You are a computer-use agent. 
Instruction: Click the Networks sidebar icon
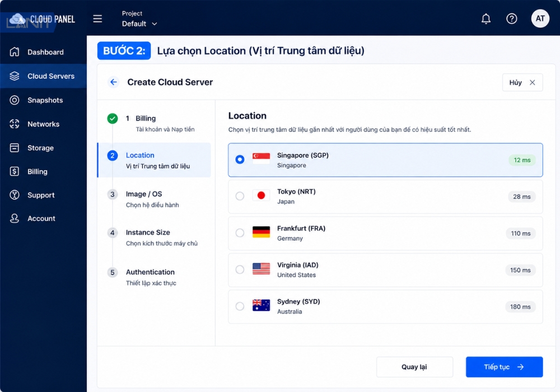click(x=15, y=124)
